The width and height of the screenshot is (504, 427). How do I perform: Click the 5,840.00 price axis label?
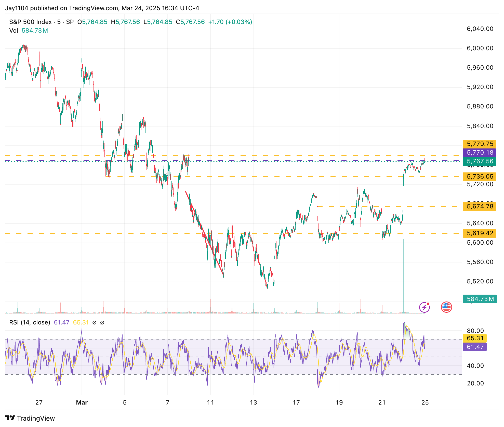480,126
